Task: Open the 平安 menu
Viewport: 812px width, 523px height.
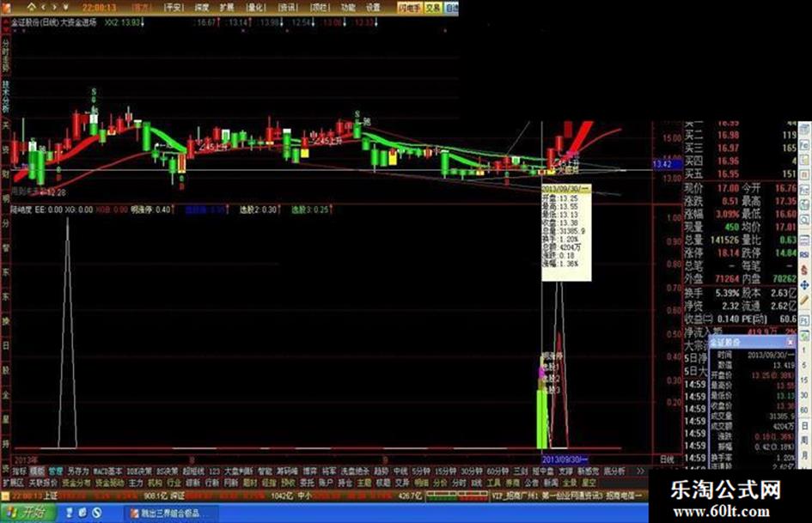Action: (174, 8)
